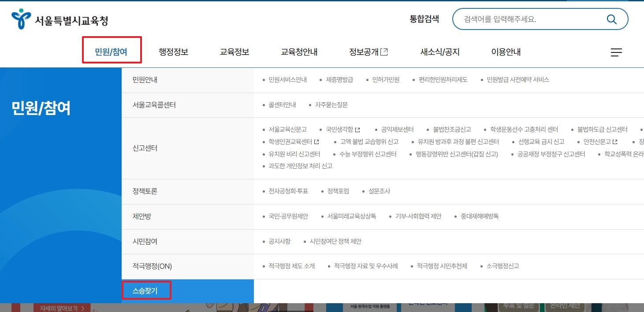Screen dimensions: 644x312
Task: Open 행동강령위반 신고센터(갑질 신고) link
Action: (x=457, y=154)
